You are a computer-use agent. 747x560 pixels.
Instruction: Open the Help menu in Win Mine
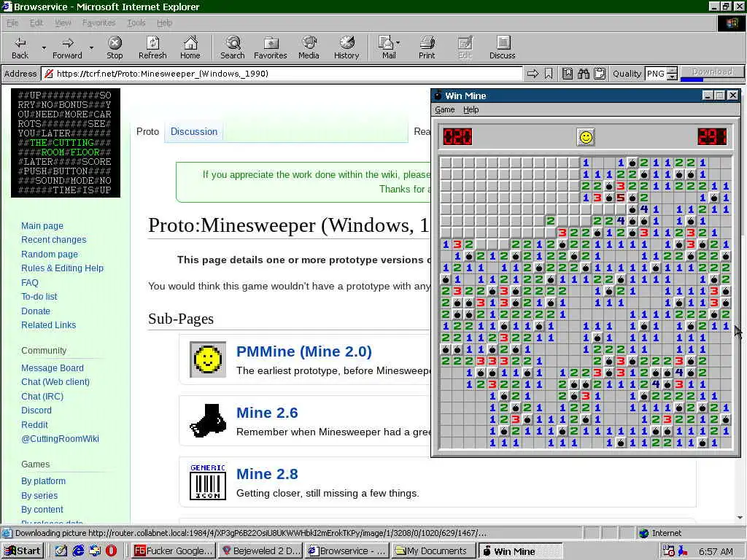[x=471, y=109]
